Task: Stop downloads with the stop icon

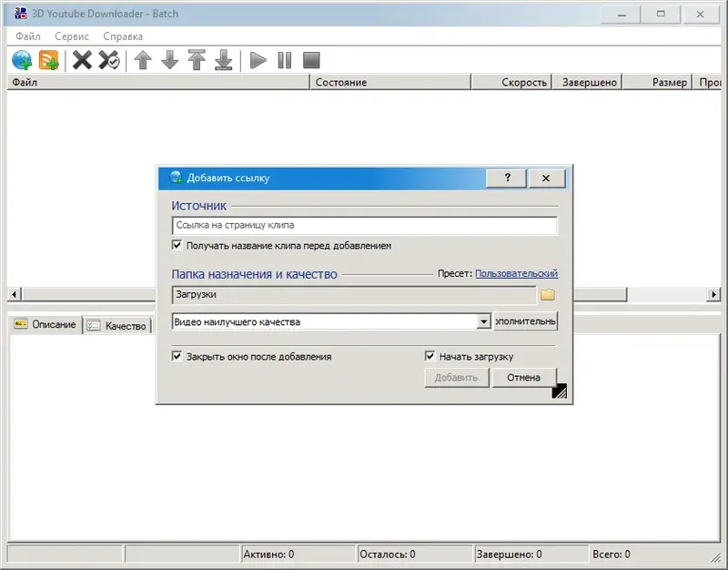Action: pyautogui.click(x=310, y=59)
